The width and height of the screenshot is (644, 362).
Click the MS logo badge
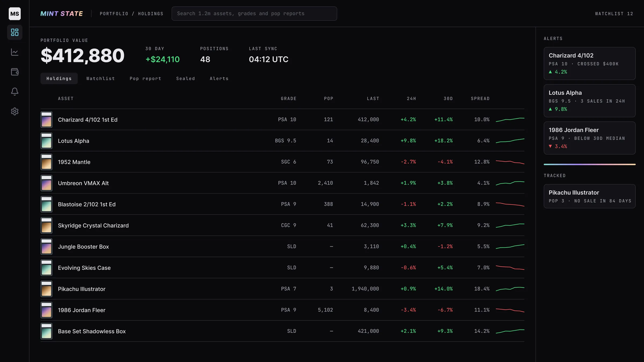pos(15,14)
